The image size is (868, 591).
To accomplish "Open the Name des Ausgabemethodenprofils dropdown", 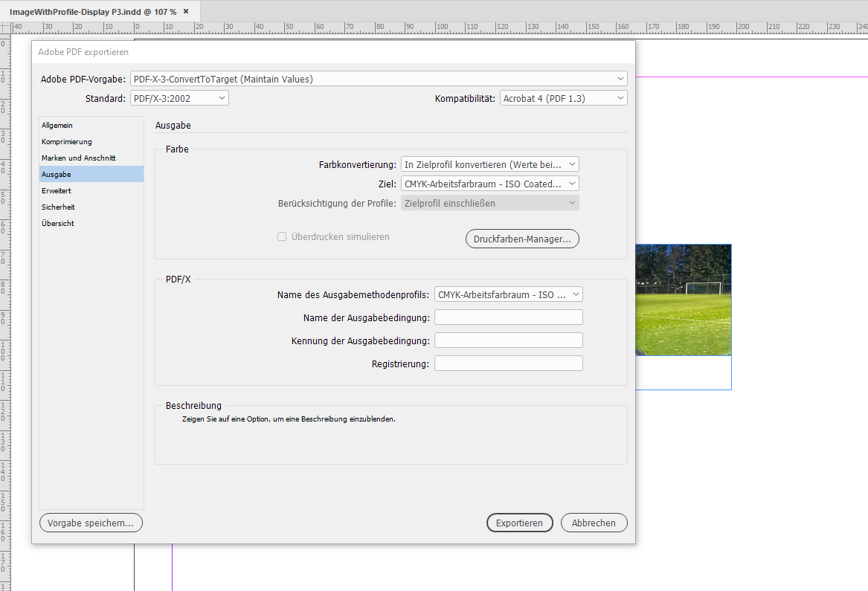I will point(508,294).
